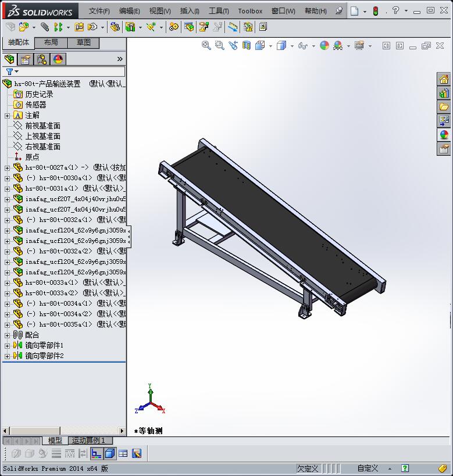Open the New document dropdown arrow
The width and height of the screenshot is (453, 476).
[365, 12]
